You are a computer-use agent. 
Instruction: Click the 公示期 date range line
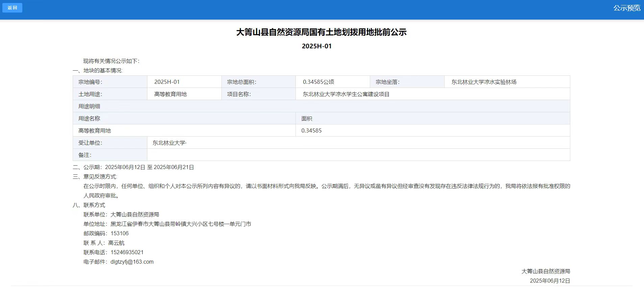[x=133, y=167]
